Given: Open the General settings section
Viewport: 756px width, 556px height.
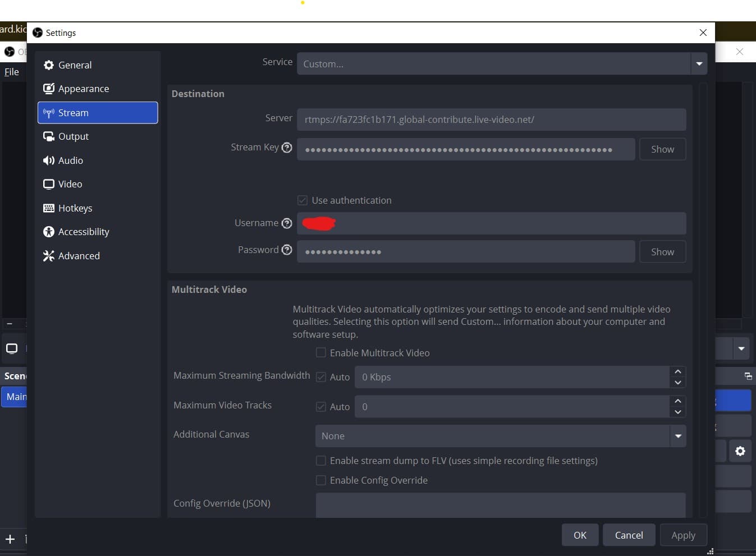Looking at the screenshot, I should click(98, 65).
